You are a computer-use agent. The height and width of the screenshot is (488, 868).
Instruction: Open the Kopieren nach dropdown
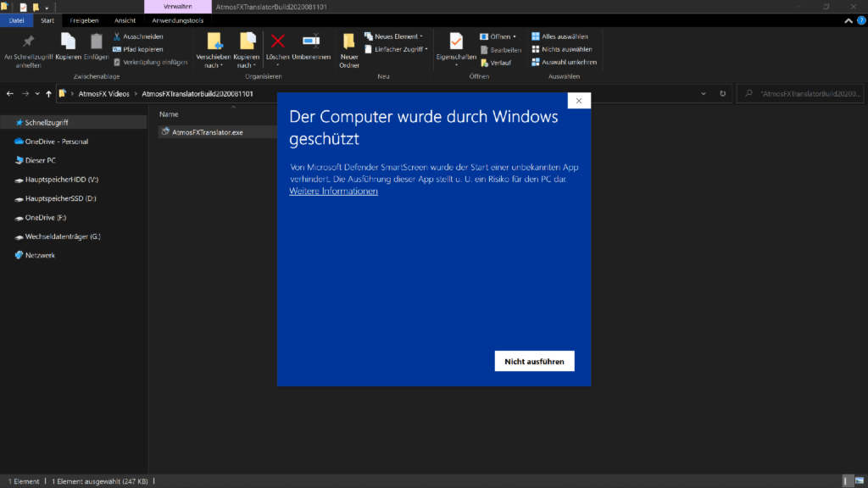click(247, 50)
